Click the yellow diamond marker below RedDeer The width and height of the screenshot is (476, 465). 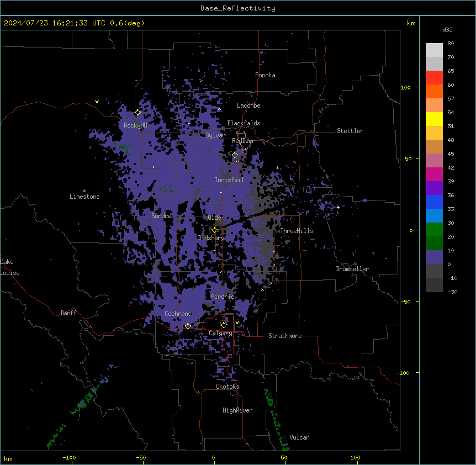click(235, 155)
